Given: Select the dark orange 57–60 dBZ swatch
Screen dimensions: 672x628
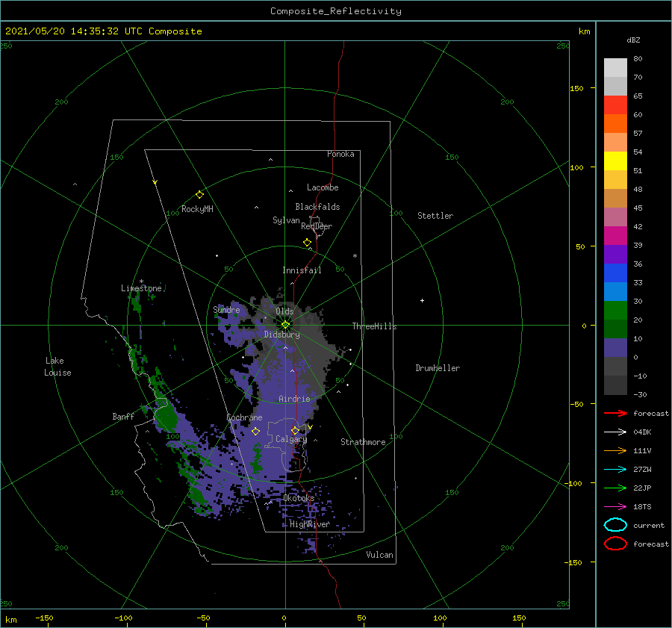Looking at the screenshot, I should (615, 124).
